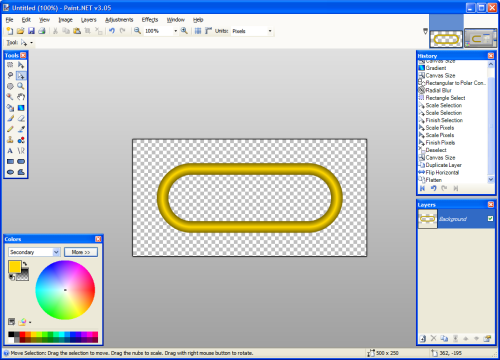Select the Color Picker tool
The width and height of the screenshot is (500, 360).
pyautogui.click(x=21, y=129)
